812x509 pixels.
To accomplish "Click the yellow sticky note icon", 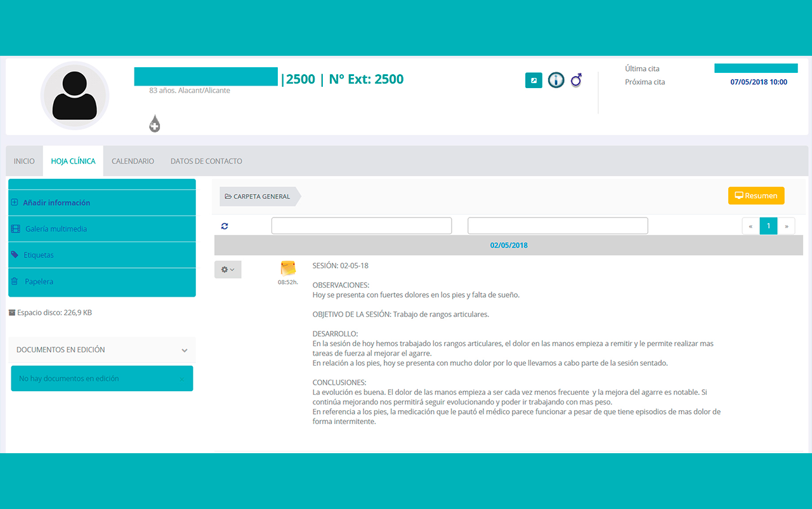I will pos(288,268).
